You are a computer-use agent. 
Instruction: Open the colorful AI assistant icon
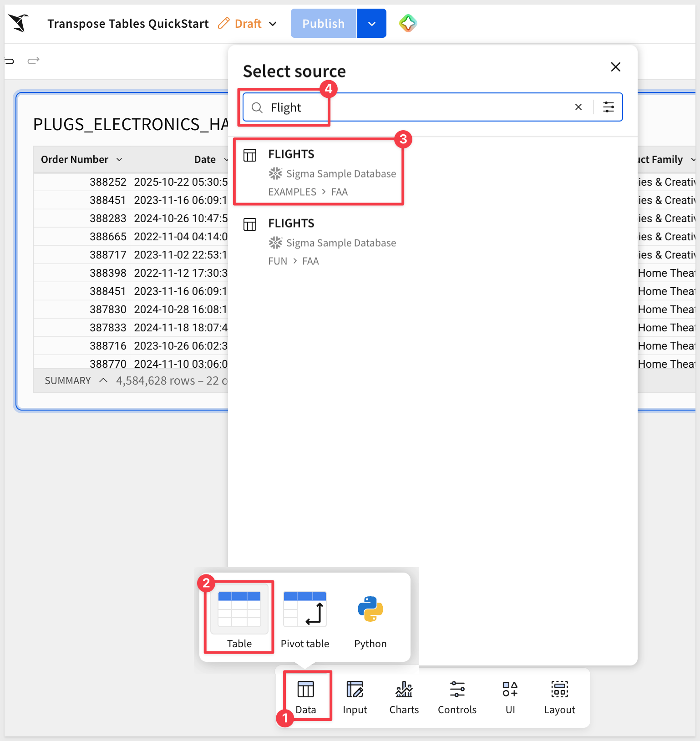pyautogui.click(x=408, y=23)
